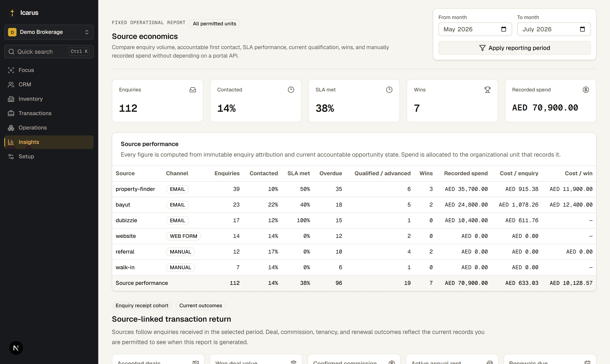Click the Operations cubes icon
Screen dimensions: 610x364
click(x=11, y=128)
